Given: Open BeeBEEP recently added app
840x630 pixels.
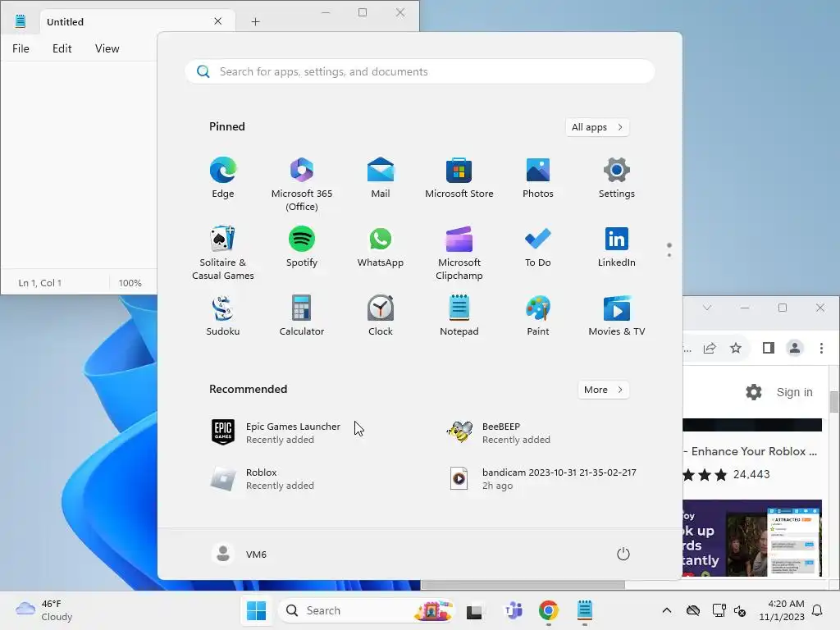Looking at the screenshot, I should click(498, 432).
